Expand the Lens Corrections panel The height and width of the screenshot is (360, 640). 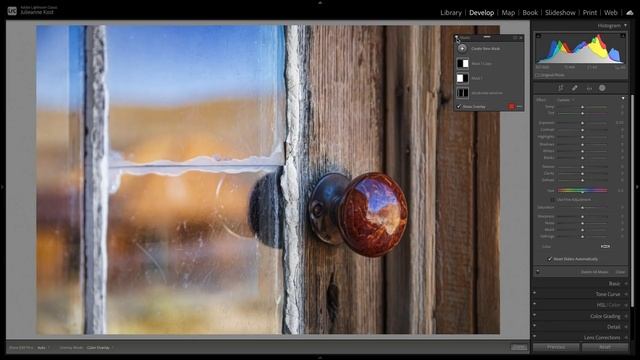point(602,338)
